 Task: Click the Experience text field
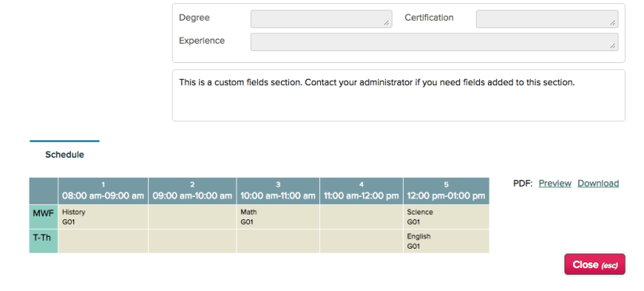tap(434, 42)
